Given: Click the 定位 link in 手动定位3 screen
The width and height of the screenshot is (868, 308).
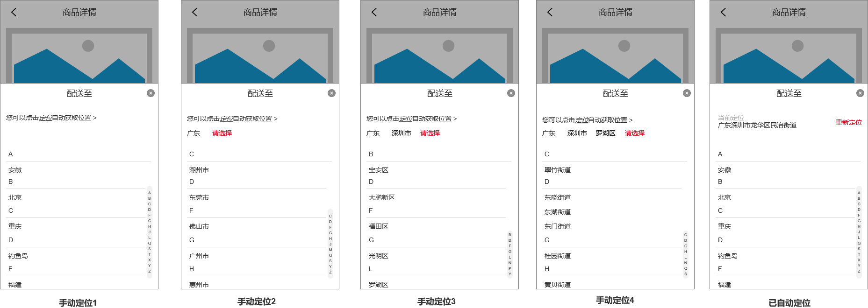Looking at the screenshot, I should 406,119.
